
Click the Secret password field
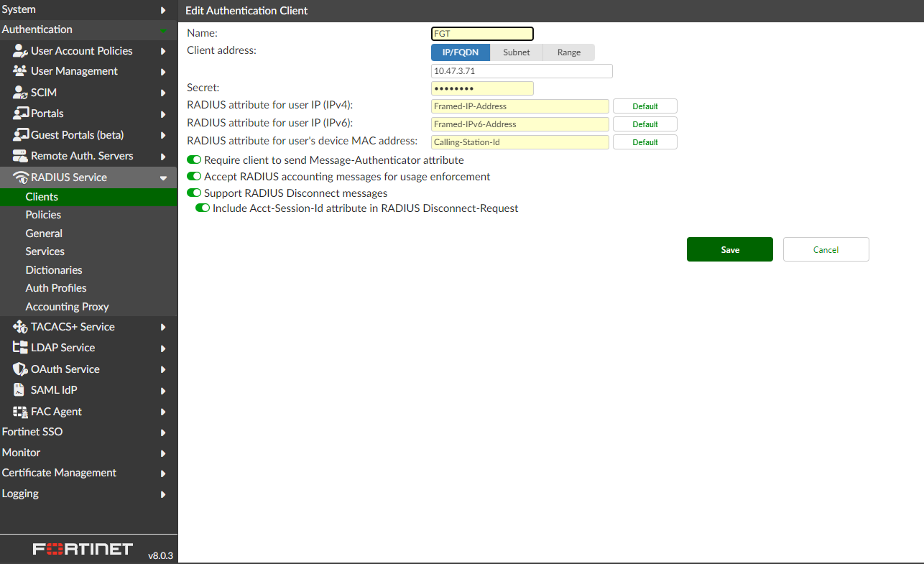[x=482, y=88]
